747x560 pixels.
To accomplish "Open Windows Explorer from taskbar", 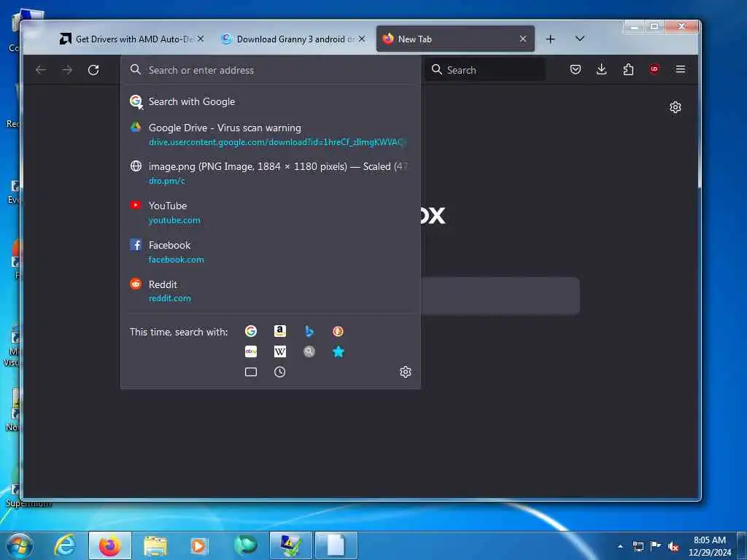I will (x=155, y=545).
